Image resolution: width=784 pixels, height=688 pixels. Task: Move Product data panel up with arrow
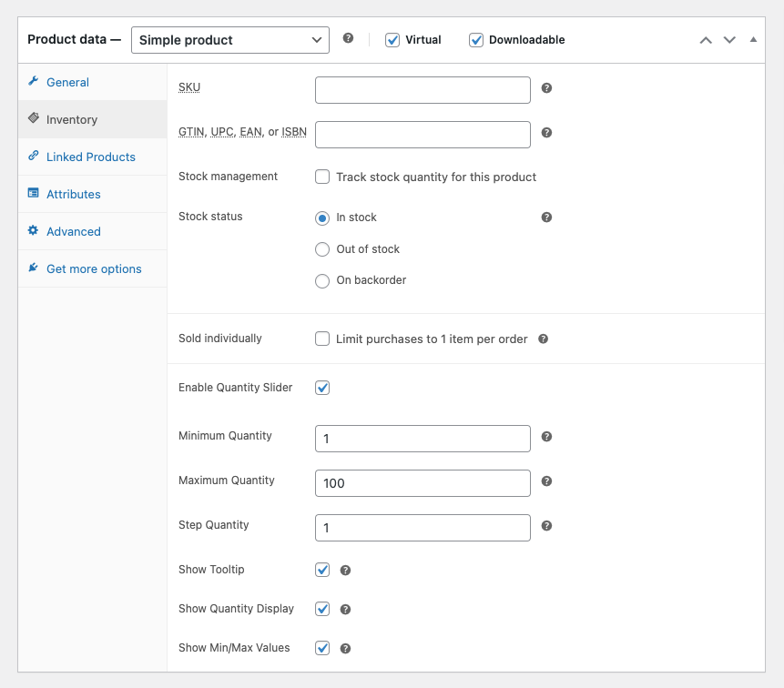point(705,40)
